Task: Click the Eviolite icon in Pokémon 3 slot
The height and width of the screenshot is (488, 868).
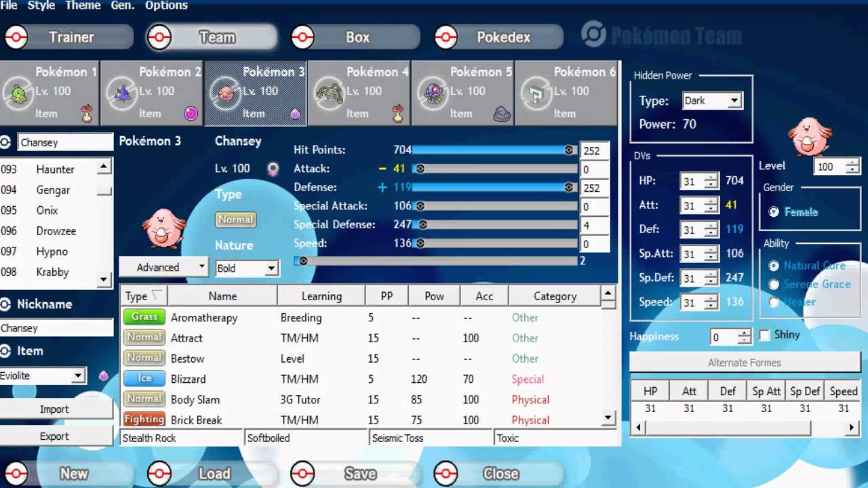Action: (295, 115)
